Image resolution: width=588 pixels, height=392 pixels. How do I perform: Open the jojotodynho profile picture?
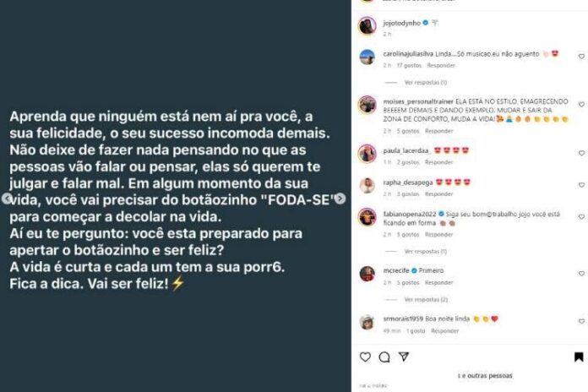point(367,26)
